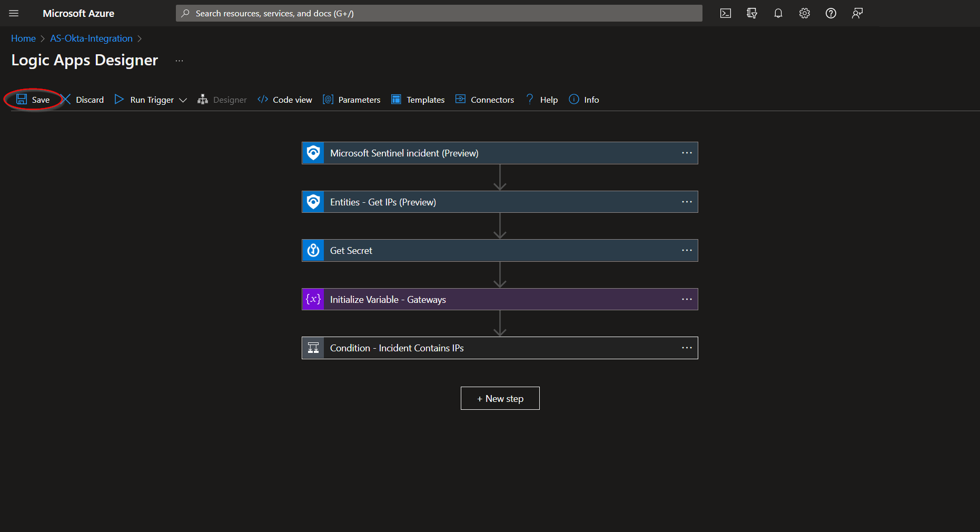Open the ellipsis beside Logic Apps Designer title

(x=180, y=61)
